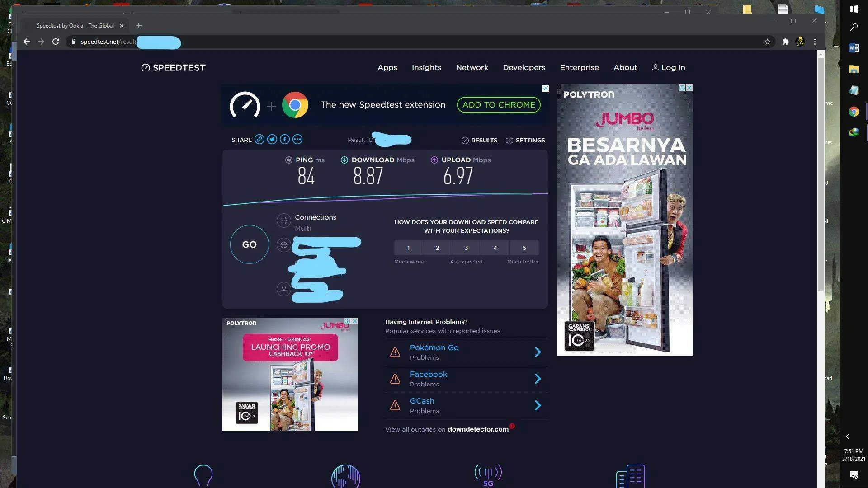Screen dimensions: 868x488
Task: Open Chrome extensions puzzle icon
Action: pyautogui.click(x=786, y=42)
